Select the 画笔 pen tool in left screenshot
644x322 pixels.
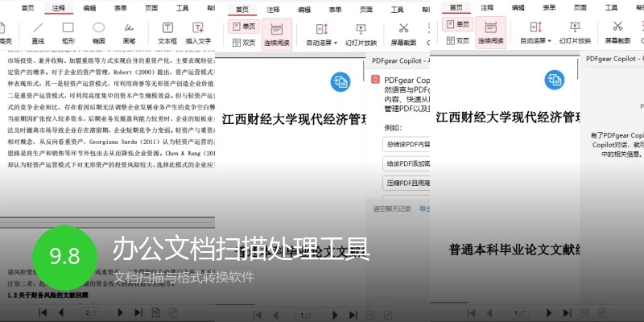click(129, 33)
